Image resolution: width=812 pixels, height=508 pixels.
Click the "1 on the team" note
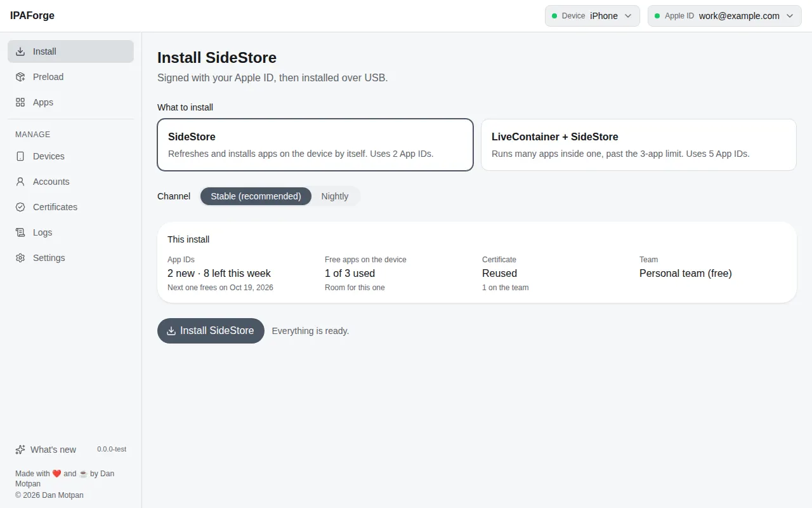point(505,288)
